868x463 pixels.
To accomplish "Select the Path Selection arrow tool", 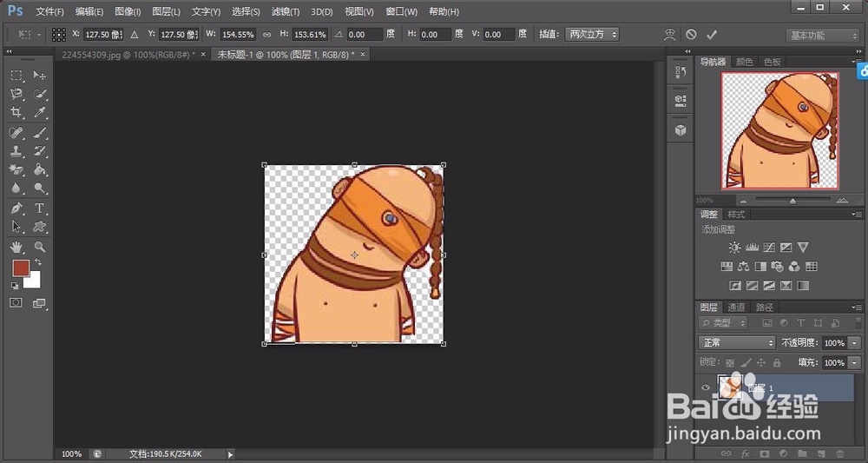I will [16, 227].
